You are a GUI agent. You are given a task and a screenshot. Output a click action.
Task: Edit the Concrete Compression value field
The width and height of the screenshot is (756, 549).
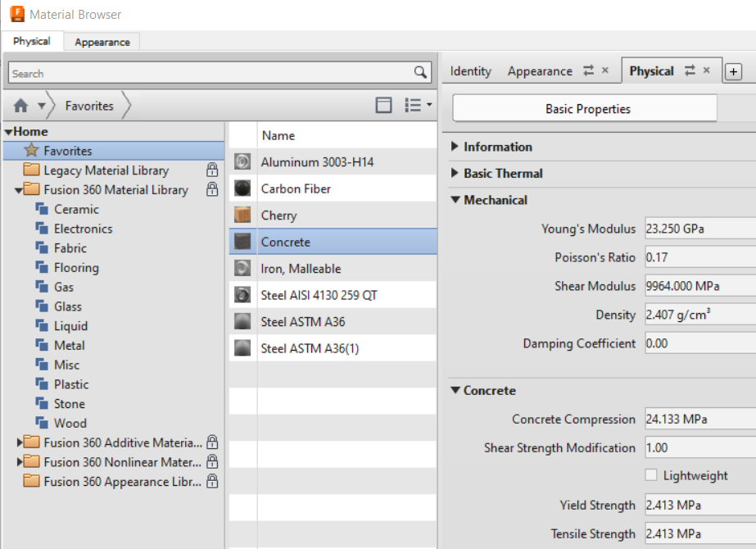700,419
